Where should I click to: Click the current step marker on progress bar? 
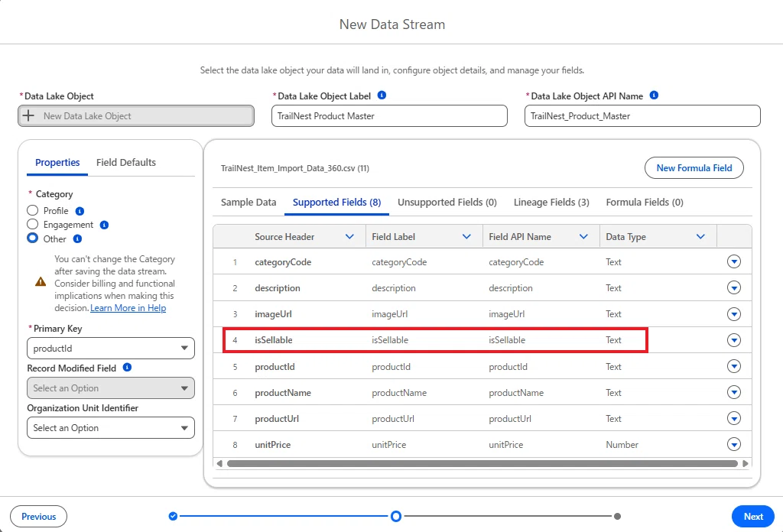tap(396, 516)
